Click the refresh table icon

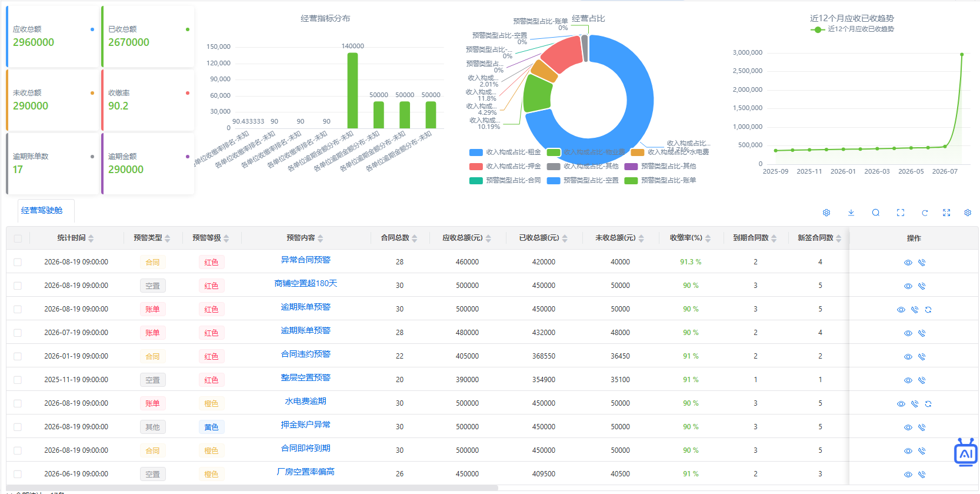(925, 213)
